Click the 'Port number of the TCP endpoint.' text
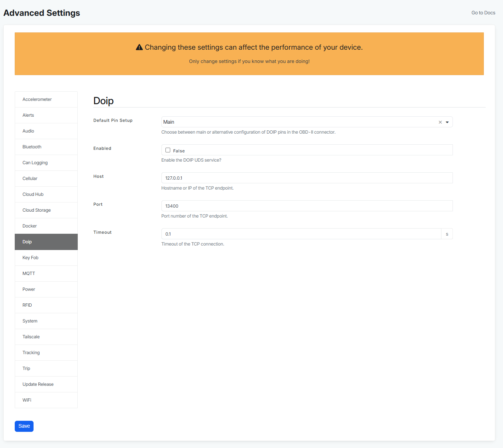 coord(195,216)
